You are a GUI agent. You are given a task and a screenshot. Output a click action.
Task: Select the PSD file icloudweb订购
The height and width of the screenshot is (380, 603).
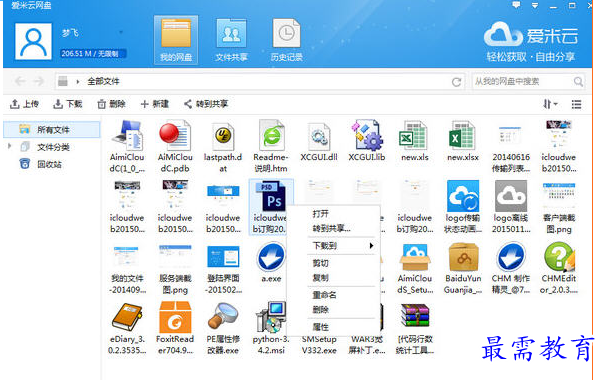pyautogui.click(x=271, y=207)
